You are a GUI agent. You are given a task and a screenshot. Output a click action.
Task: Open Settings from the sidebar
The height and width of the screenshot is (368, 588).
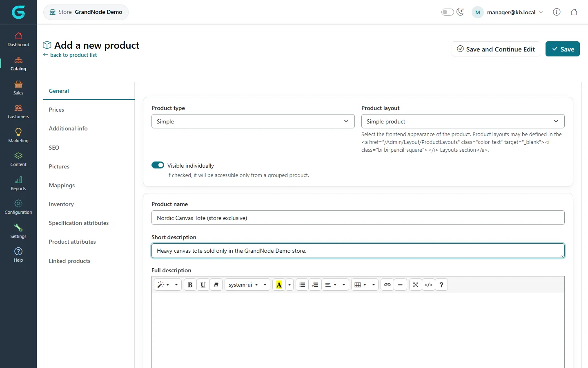click(18, 231)
